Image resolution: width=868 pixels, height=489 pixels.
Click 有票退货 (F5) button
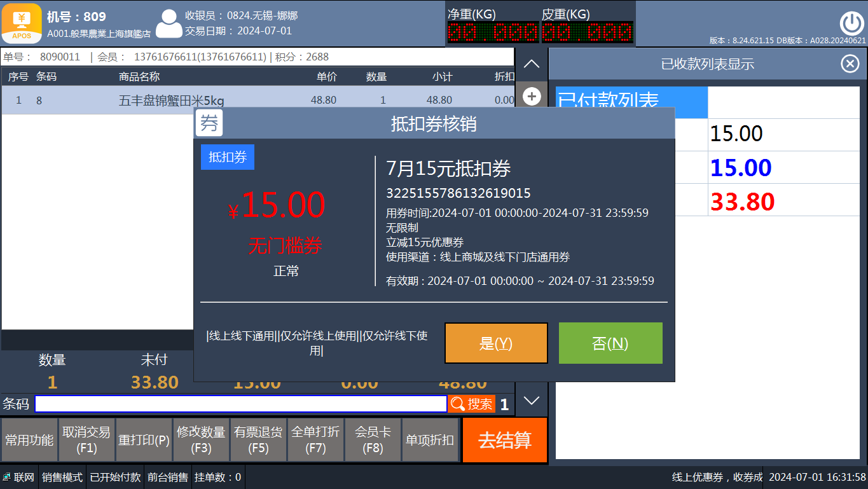(258, 440)
